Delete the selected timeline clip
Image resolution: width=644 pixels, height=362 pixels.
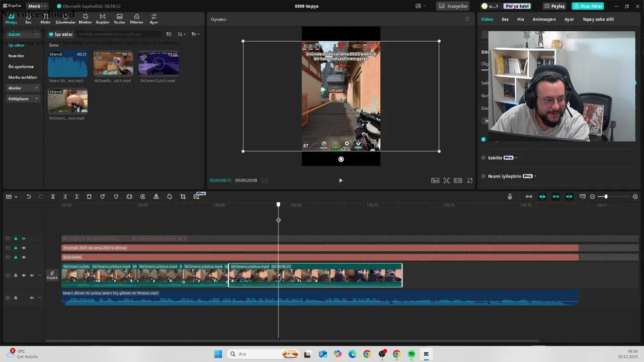click(89, 197)
